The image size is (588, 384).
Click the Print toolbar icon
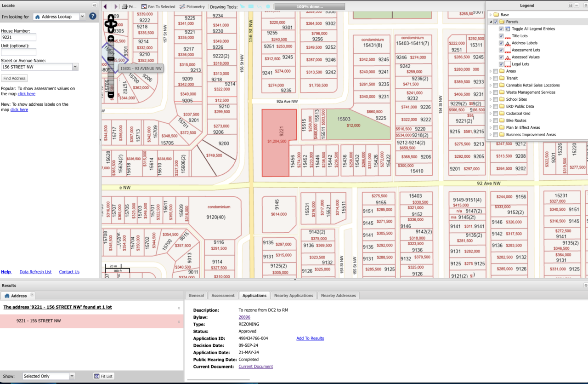pos(129,7)
